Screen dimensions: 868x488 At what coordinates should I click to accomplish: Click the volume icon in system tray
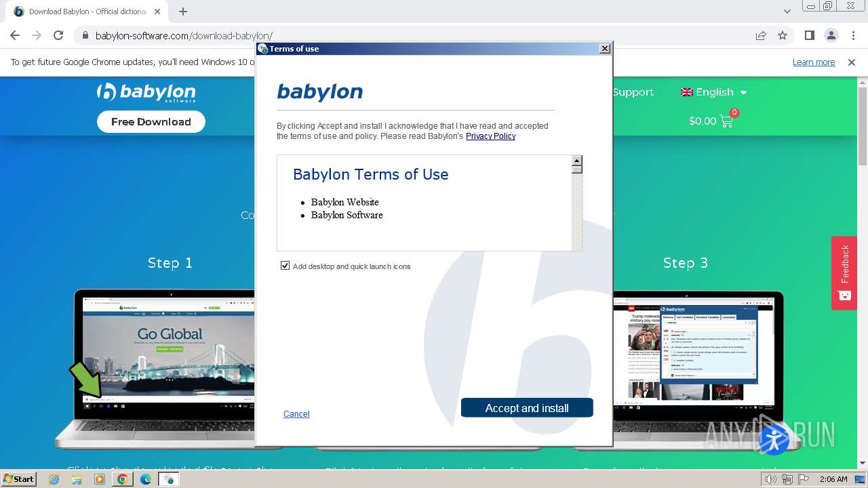point(770,479)
